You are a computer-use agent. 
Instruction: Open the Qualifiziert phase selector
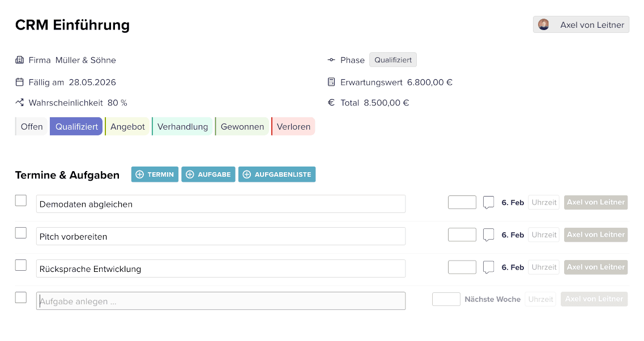pos(393,59)
